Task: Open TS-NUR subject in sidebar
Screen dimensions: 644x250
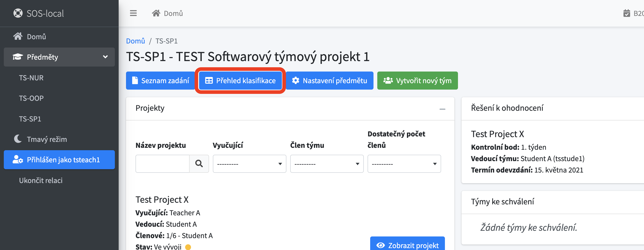Action: [31, 78]
